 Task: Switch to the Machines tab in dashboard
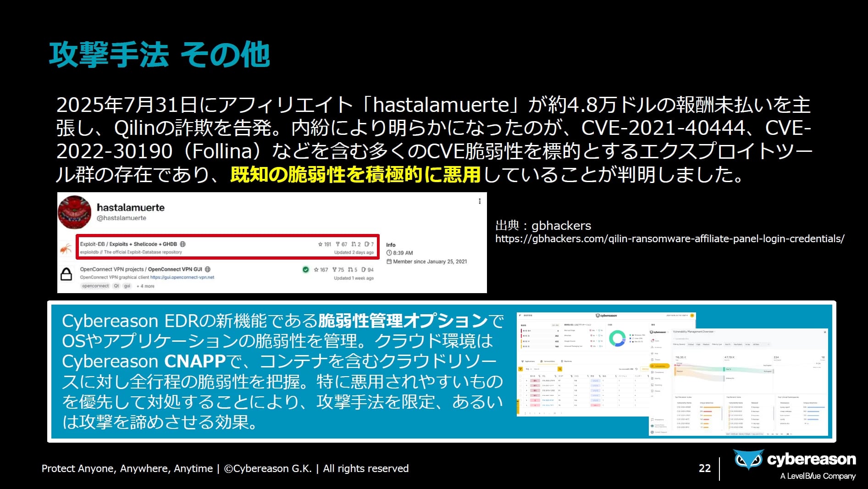pos(566,361)
